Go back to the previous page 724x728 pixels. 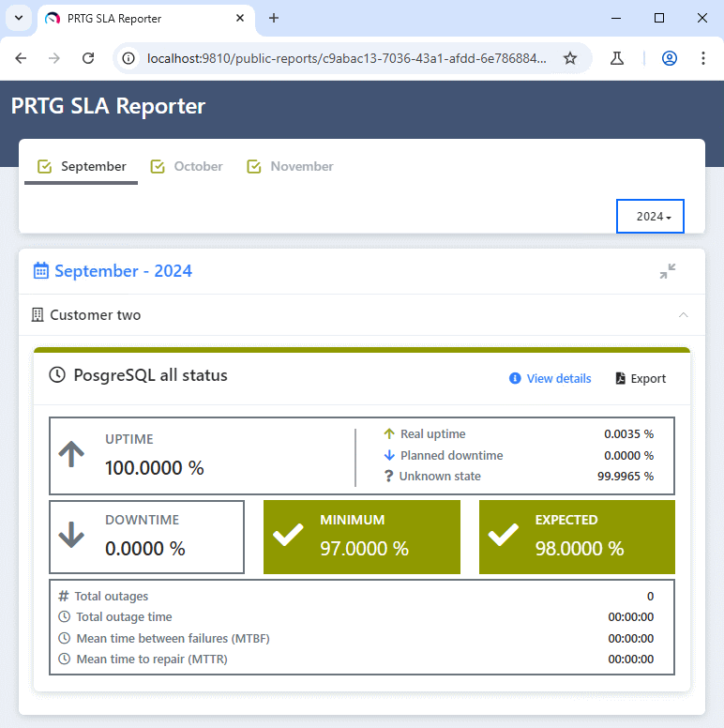pos(21,58)
